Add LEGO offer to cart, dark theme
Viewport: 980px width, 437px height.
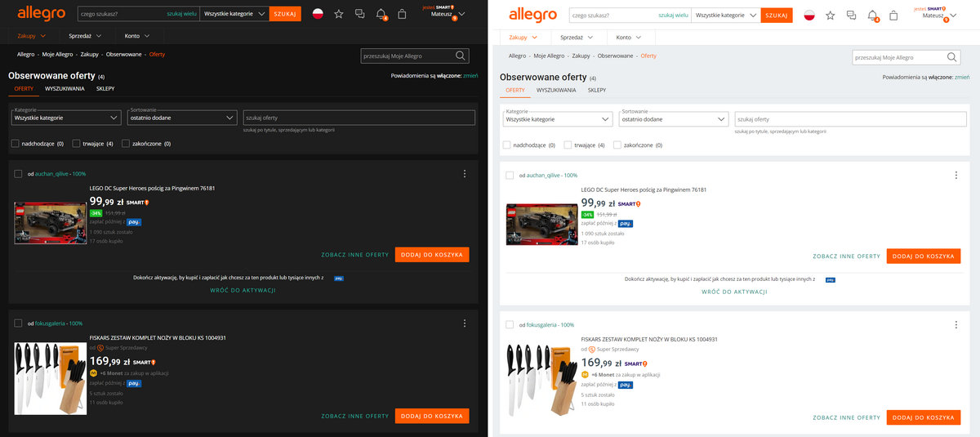coord(432,255)
